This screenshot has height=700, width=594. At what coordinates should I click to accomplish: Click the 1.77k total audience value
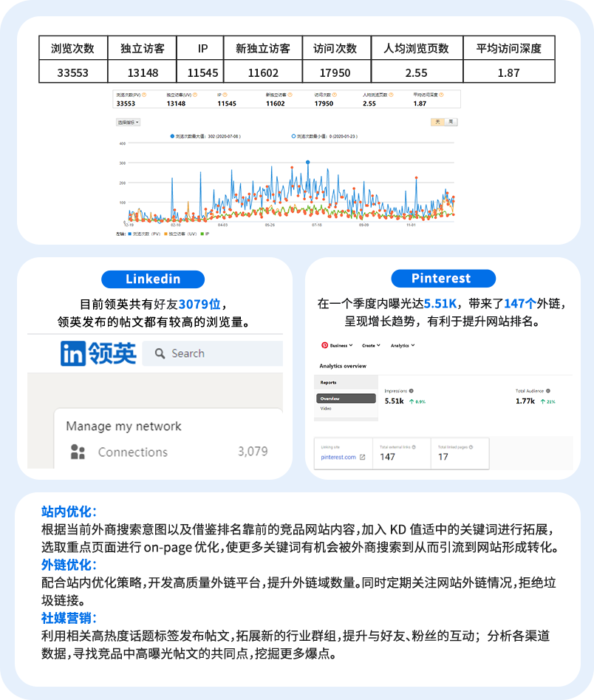pos(525,401)
